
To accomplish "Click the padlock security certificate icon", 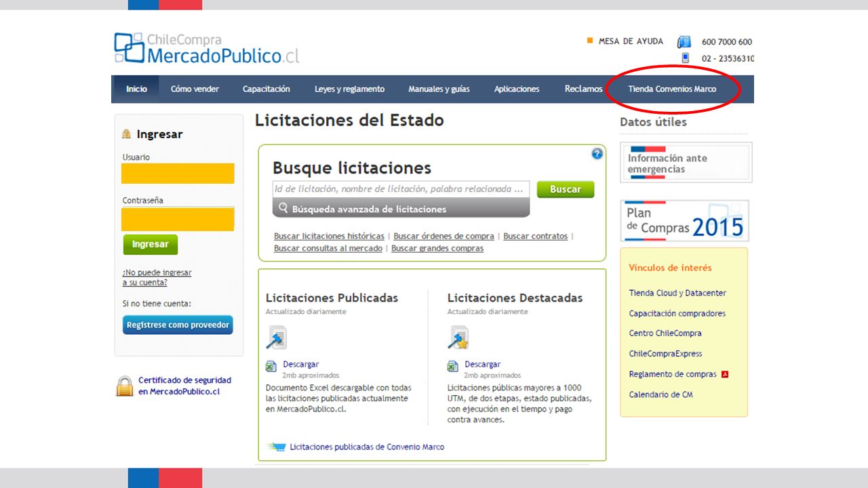I will [125, 386].
